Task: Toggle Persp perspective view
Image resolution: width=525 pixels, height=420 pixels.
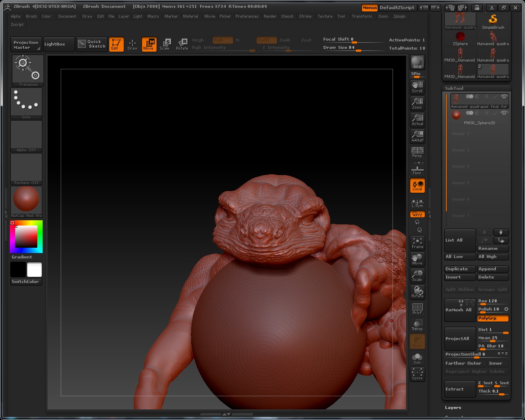Action: click(417, 152)
